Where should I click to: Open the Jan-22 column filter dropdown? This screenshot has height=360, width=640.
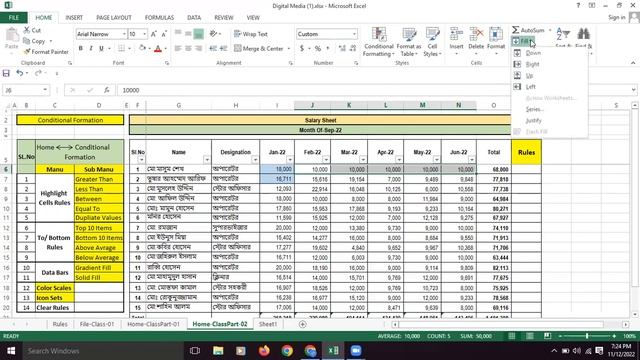(289, 160)
